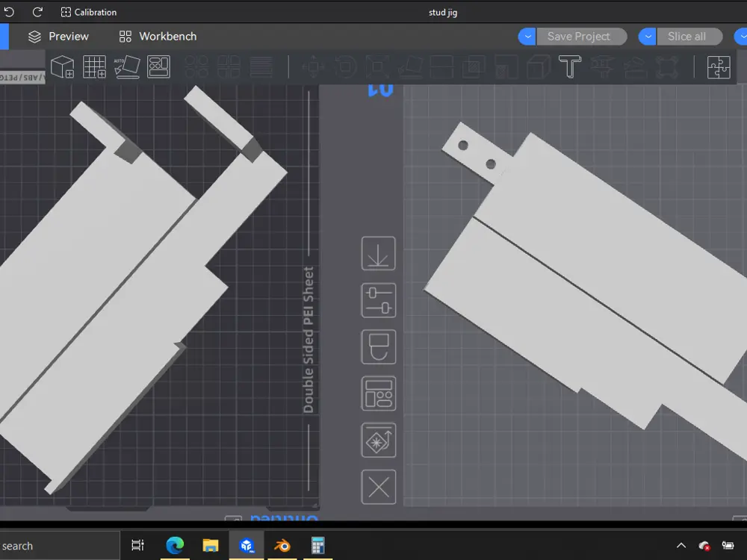Click the Windows taskbar search box
The height and width of the screenshot is (560, 747).
(x=59, y=546)
